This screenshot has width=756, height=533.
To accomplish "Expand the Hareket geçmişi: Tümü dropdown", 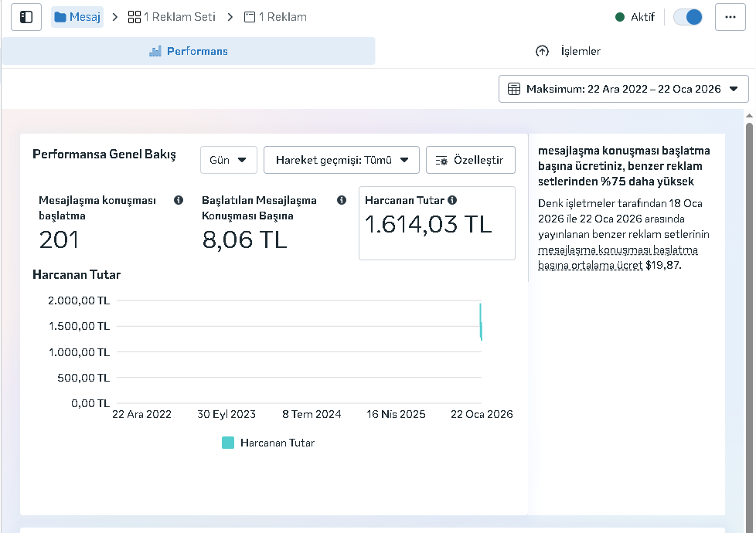I will click(341, 160).
